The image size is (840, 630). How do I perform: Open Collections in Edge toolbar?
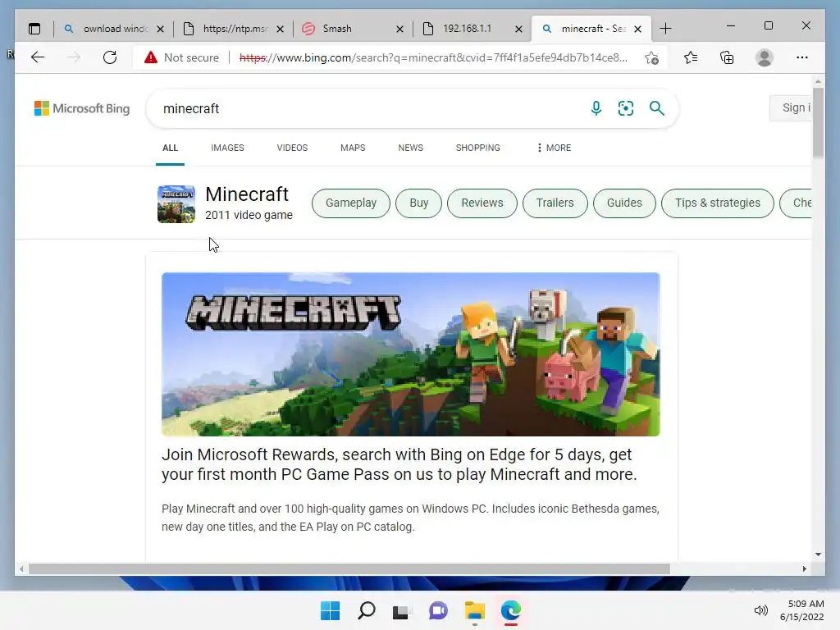click(x=727, y=57)
